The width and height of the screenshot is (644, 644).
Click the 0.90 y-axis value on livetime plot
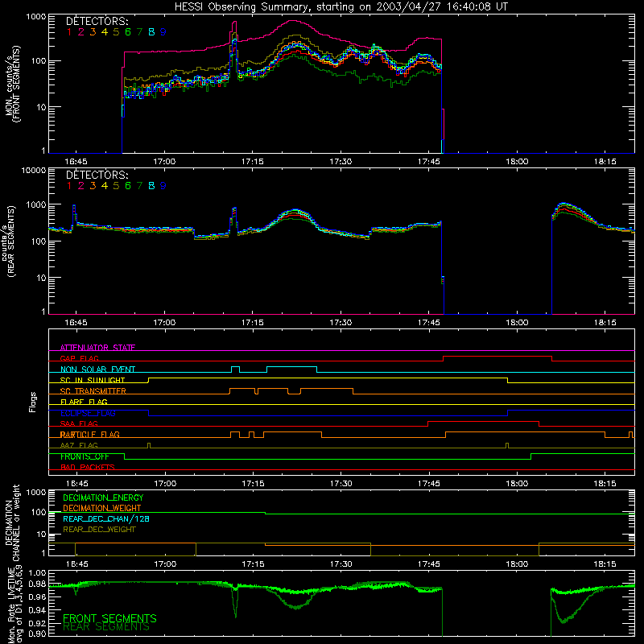37,634
